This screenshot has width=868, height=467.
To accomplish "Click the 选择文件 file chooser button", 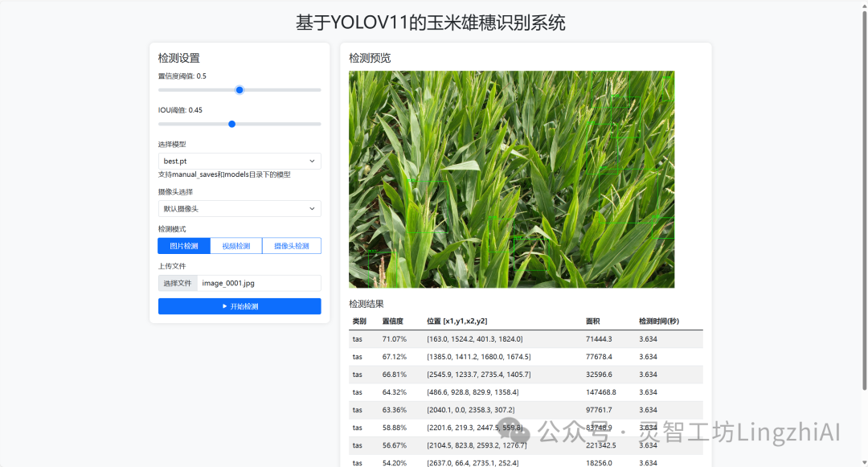I will tap(178, 283).
